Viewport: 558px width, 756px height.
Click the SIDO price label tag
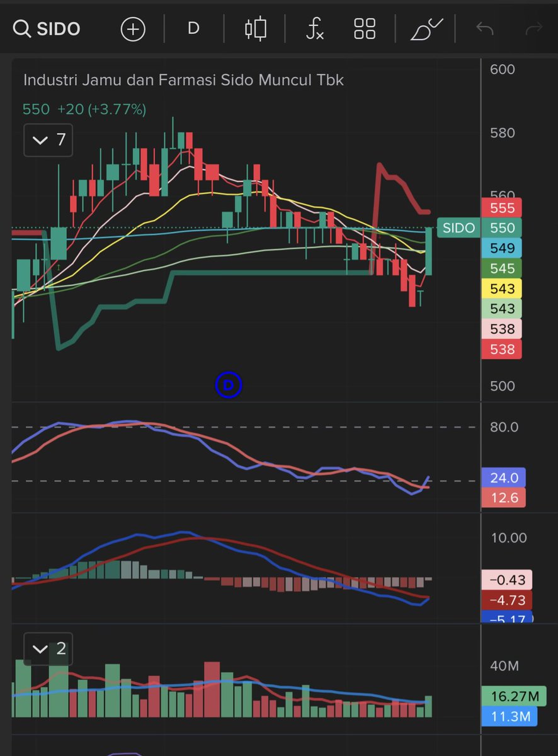coord(458,228)
